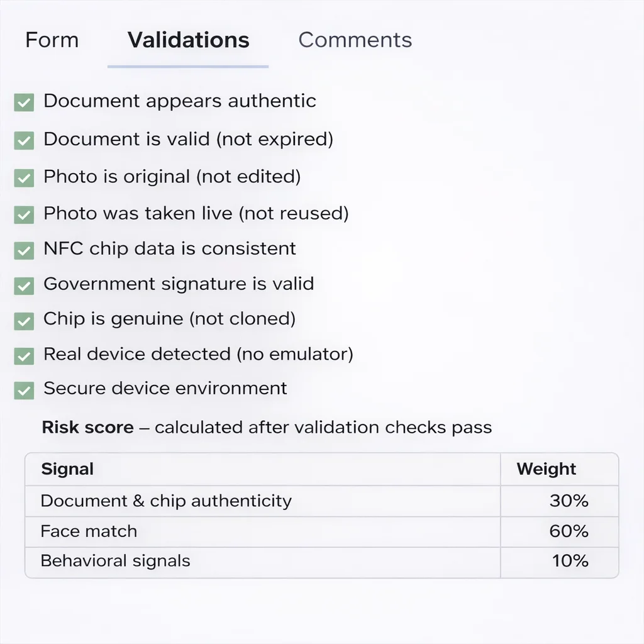The height and width of the screenshot is (644, 644).
Task: Uncheck Document is valid (not expired)
Action: 23,140
